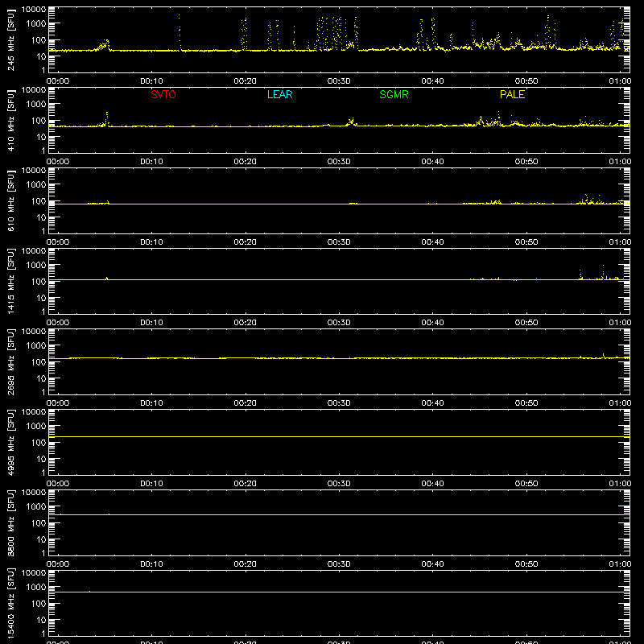Screen dimensions: 644x644
Task: Click the 100 y-axis label on 4995 MHz plot
Action: pyautogui.click(x=39, y=443)
